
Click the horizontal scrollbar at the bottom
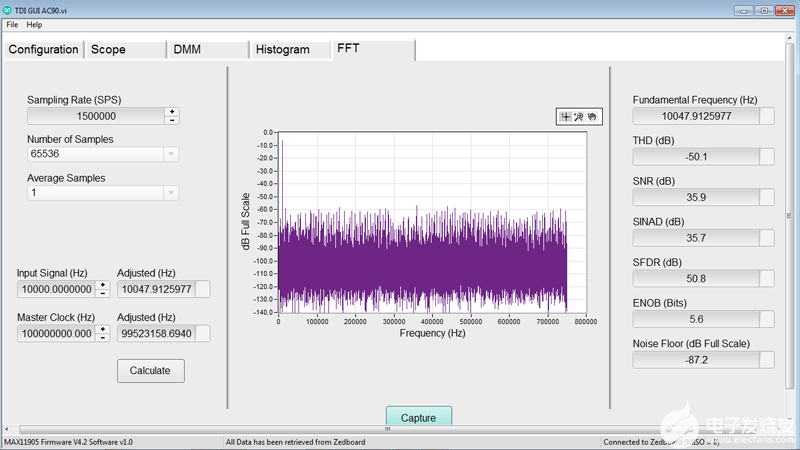click(x=387, y=429)
